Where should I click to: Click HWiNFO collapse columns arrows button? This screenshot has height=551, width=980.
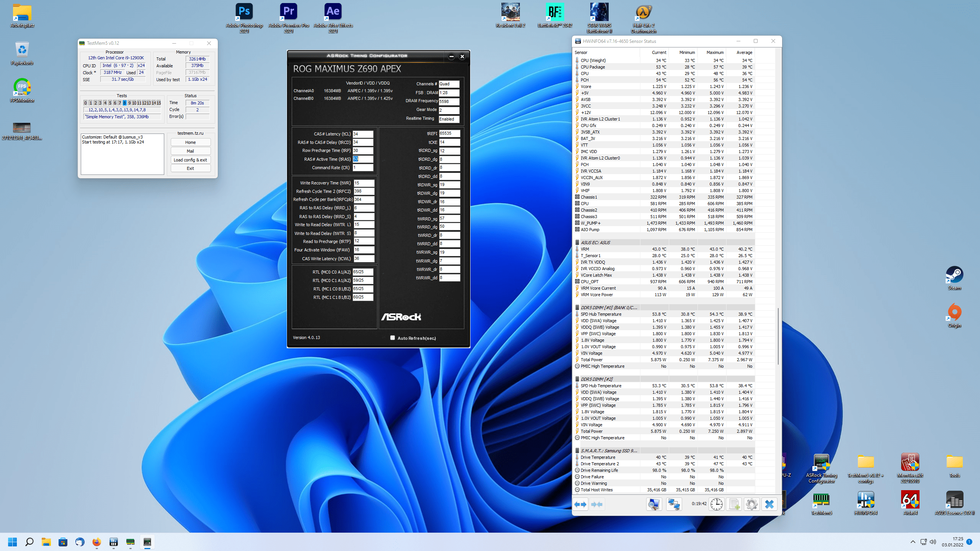click(x=597, y=504)
